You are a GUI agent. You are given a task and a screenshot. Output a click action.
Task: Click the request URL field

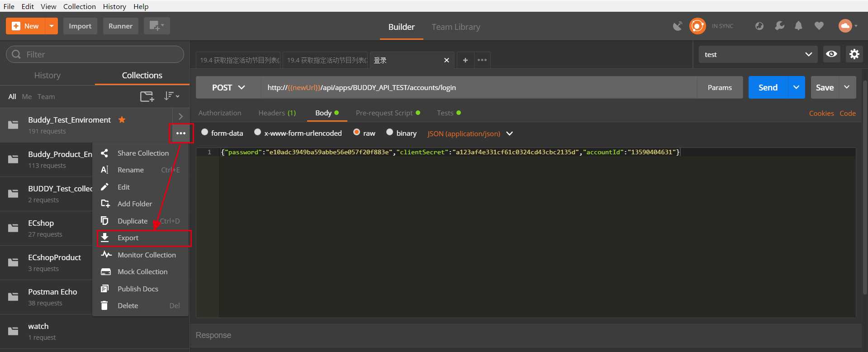[479, 87]
